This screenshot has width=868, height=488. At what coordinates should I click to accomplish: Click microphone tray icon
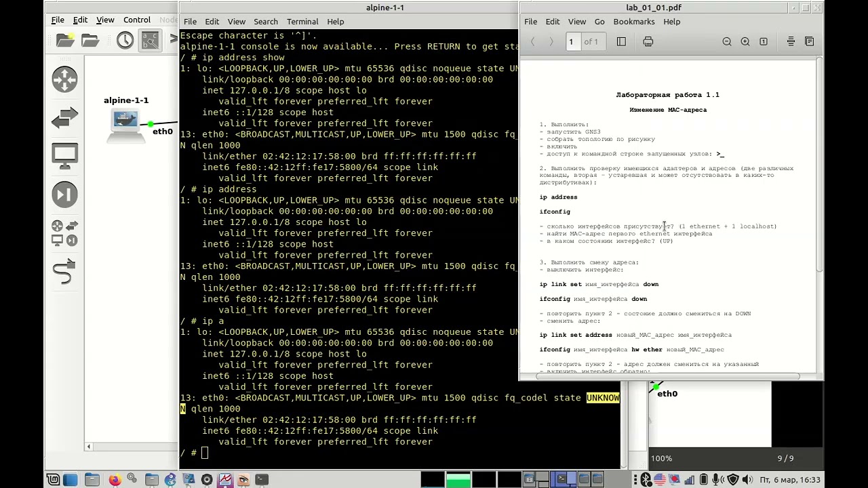coord(718,480)
